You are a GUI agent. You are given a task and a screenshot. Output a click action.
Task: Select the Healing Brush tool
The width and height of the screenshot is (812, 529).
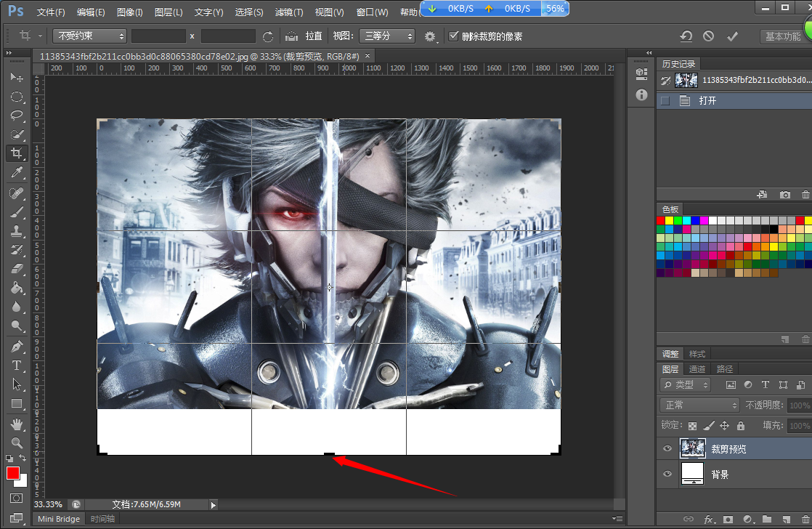tap(17, 193)
